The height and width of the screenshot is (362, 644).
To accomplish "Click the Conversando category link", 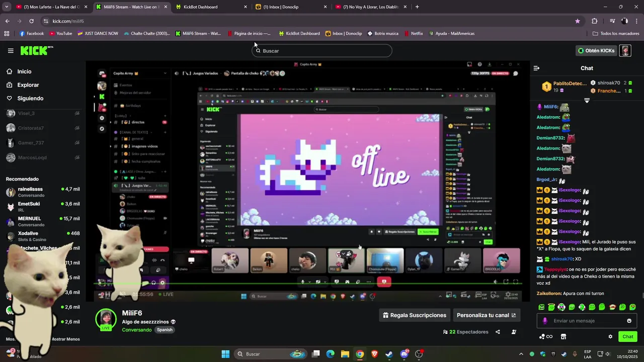I will (136, 330).
